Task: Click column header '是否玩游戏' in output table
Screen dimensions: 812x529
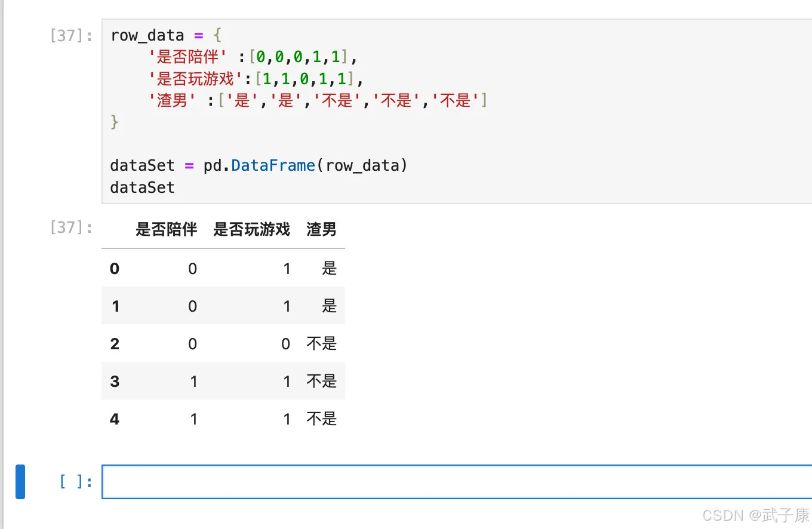Action: (x=251, y=229)
